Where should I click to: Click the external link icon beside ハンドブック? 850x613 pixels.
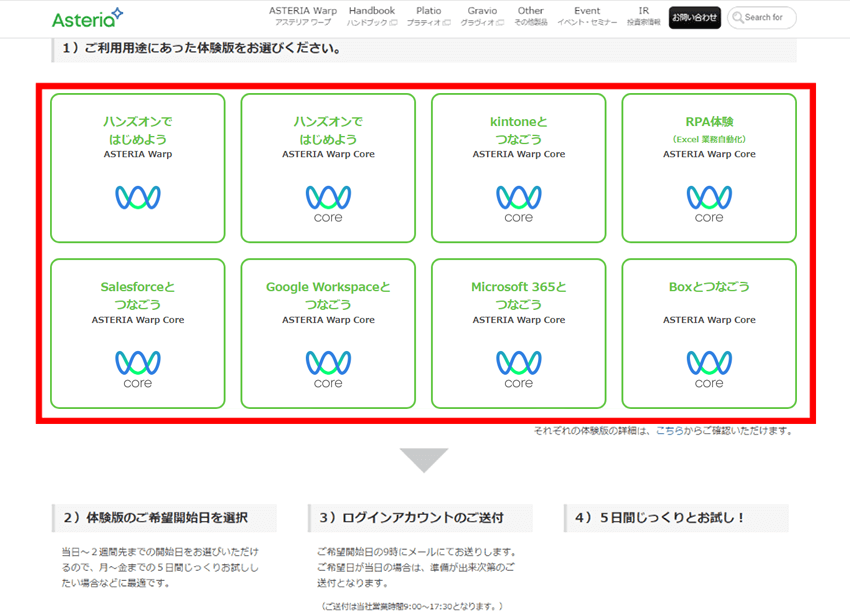(394, 23)
